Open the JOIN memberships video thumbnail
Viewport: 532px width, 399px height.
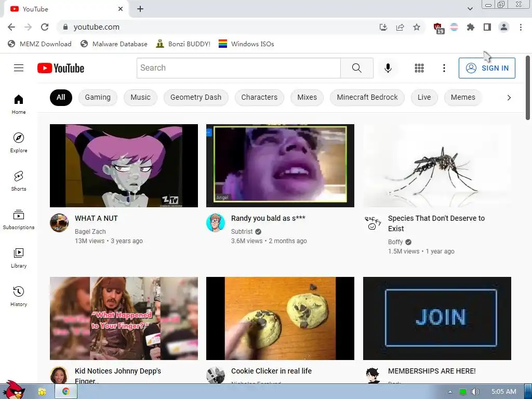437,318
